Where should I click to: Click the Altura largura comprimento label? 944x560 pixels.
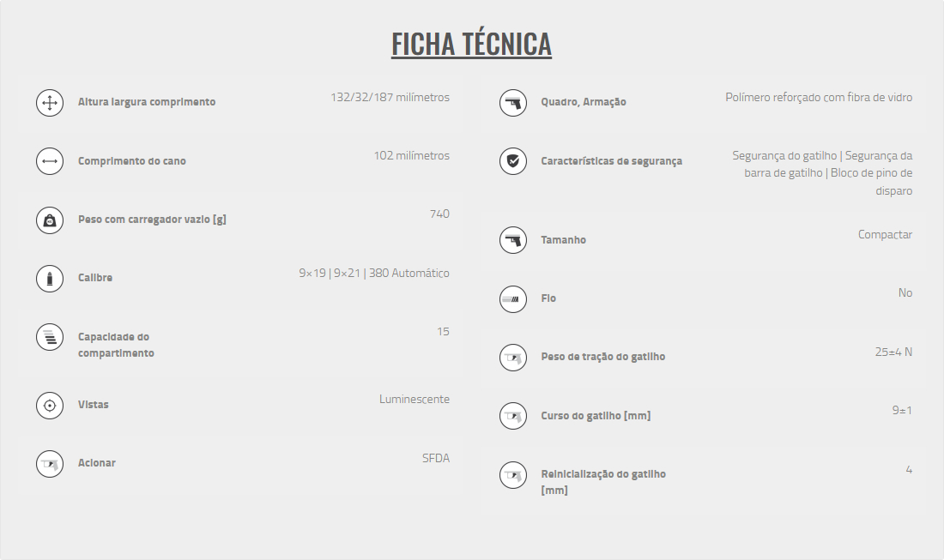point(147,102)
